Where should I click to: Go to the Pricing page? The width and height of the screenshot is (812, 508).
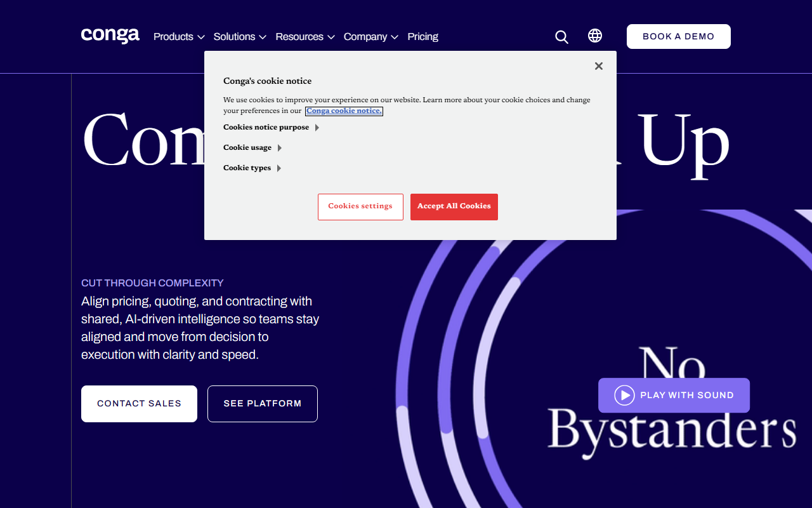point(423,37)
